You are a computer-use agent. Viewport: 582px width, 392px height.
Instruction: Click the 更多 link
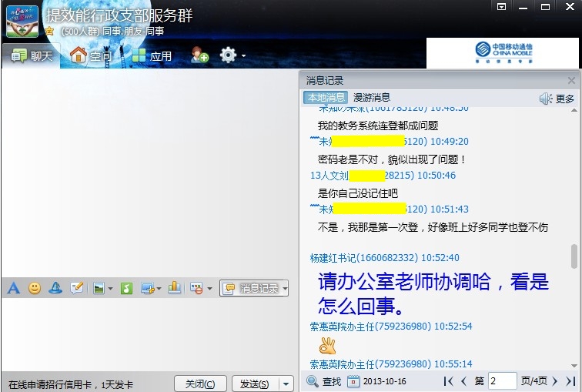564,99
